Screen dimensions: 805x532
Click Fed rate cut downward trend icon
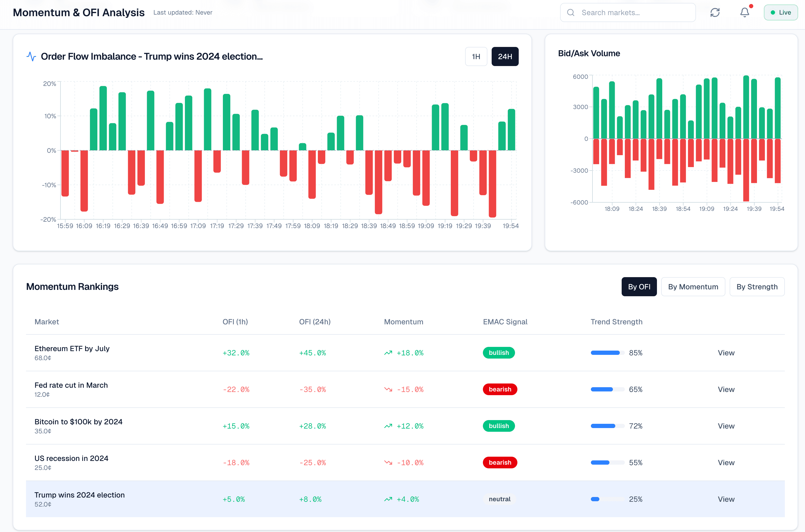388,390
